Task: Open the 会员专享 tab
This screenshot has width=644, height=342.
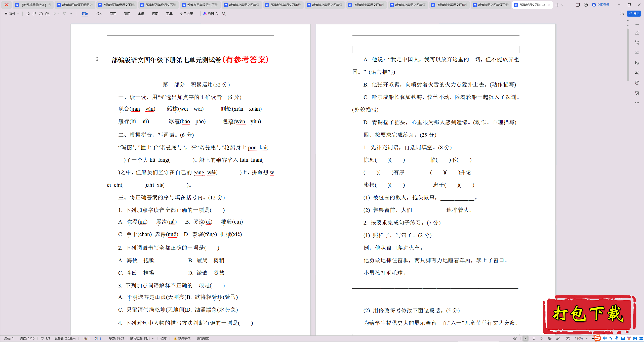Action: pos(187,14)
